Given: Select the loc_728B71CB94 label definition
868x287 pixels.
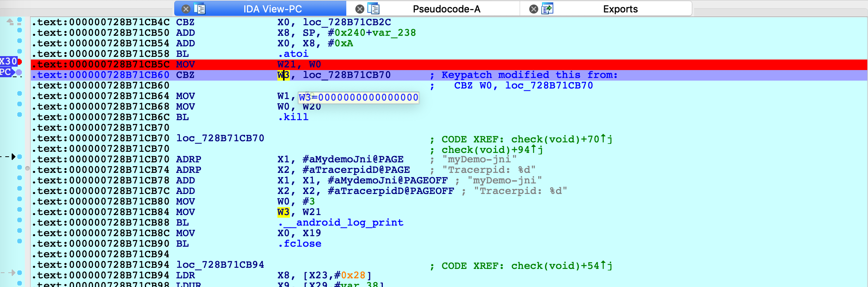Looking at the screenshot, I should pyautogui.click(x=220, y=265).
